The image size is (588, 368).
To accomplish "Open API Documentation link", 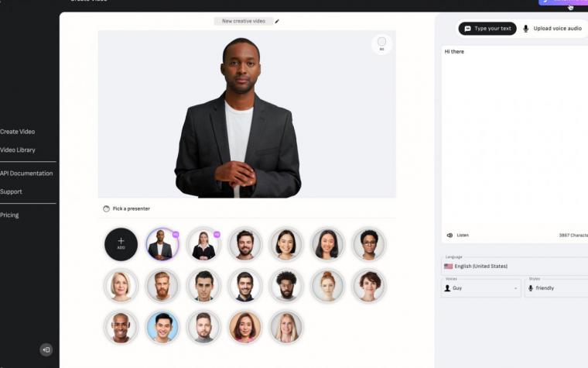I will coord(26,173).
